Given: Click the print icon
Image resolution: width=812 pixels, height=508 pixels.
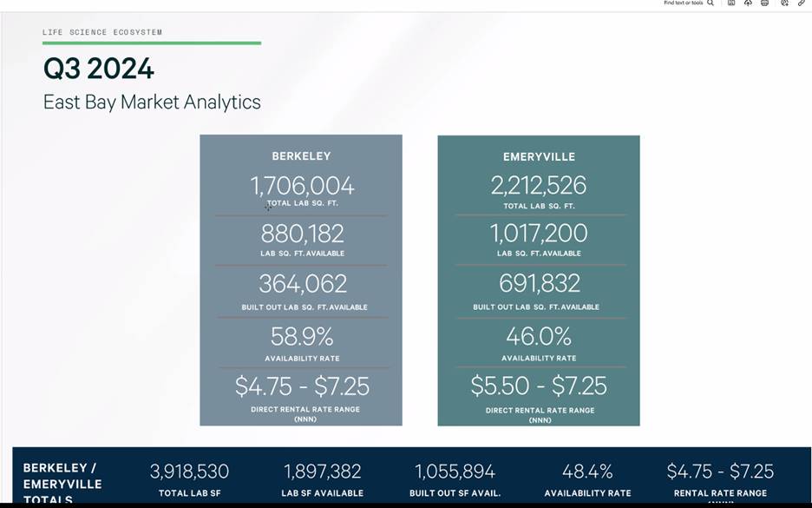Looking at the screenshot, I should tap(764, 3).
